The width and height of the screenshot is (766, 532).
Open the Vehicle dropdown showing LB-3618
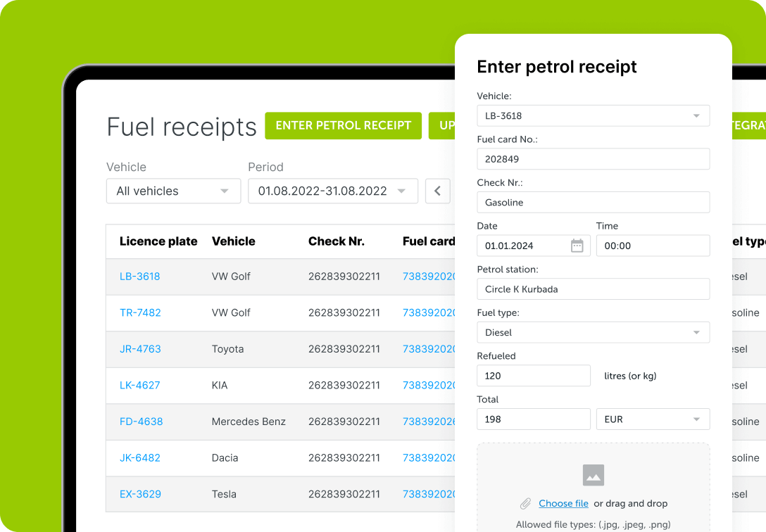pyautogui.click(x=593, y=115)
